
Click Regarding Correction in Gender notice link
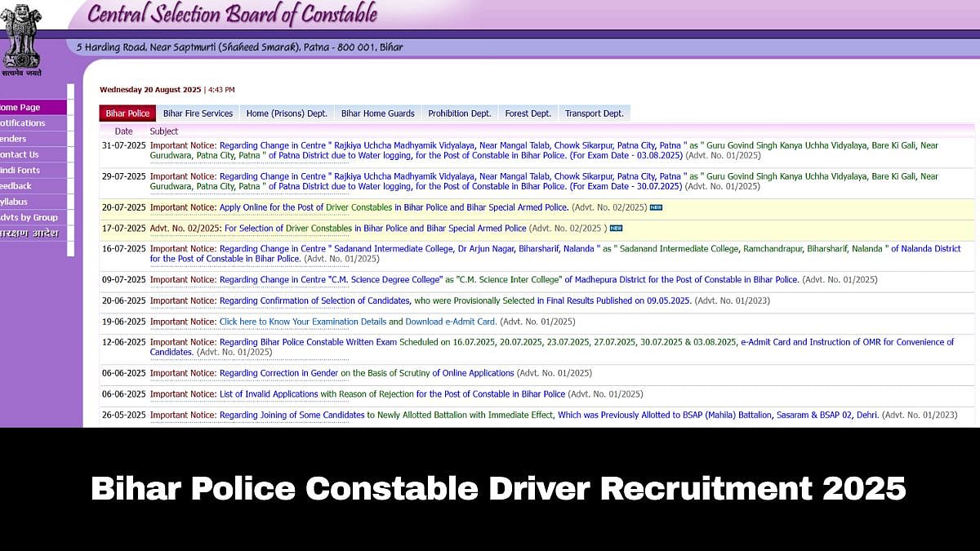(x=278, y=373)
